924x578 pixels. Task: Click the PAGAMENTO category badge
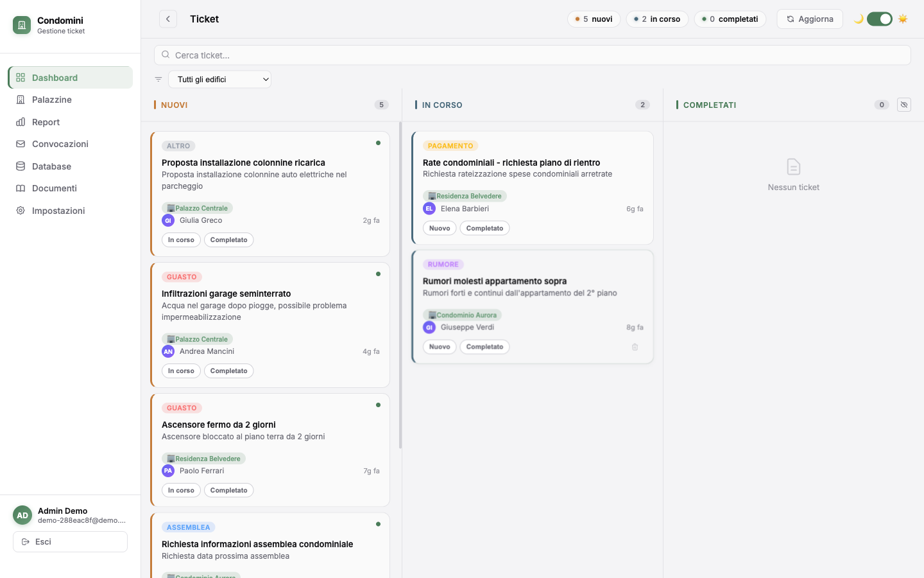pos(450,146)
